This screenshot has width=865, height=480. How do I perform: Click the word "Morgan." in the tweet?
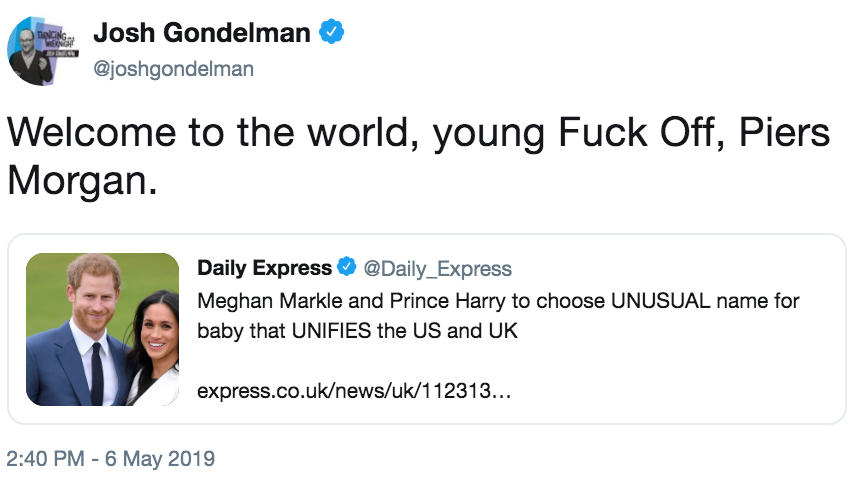(82, 181)
